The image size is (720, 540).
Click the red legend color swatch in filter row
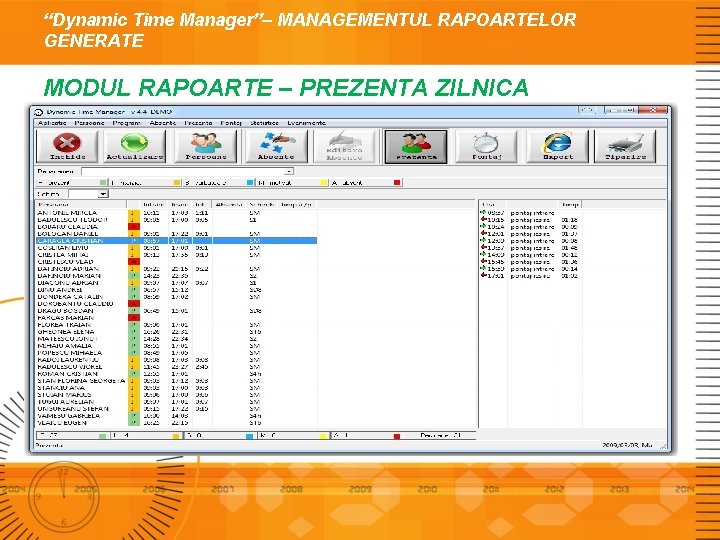coord(397,183)
